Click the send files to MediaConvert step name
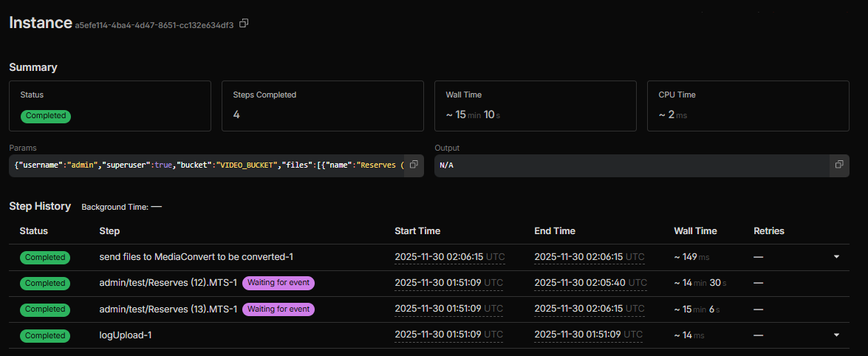Viewport: 868px width, 356px height. pyautogui.click(x=197, y=257)
